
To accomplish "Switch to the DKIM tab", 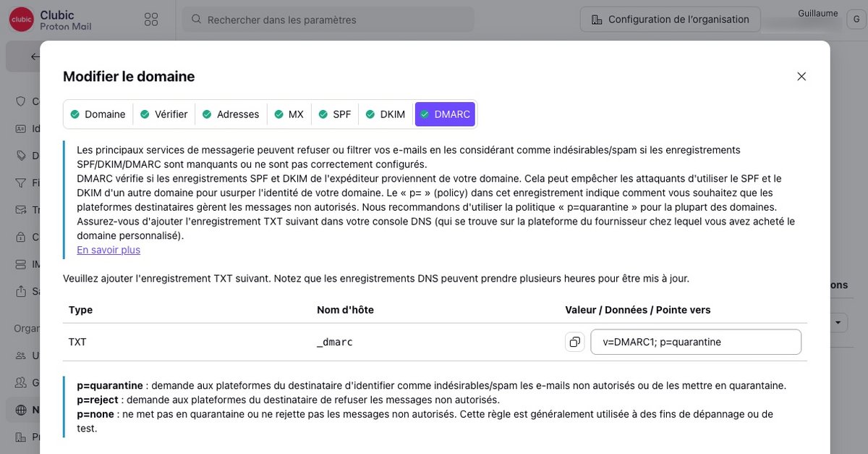I will click(386, 114).
